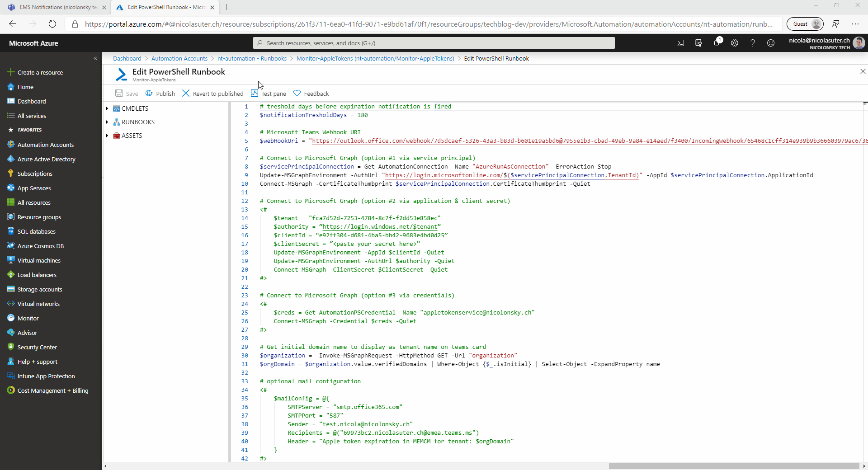This screenshot has height=470, width=868.
Task: Click Publish in runbook toolbar
Action: pyautogui.click(x=160, y=94)
